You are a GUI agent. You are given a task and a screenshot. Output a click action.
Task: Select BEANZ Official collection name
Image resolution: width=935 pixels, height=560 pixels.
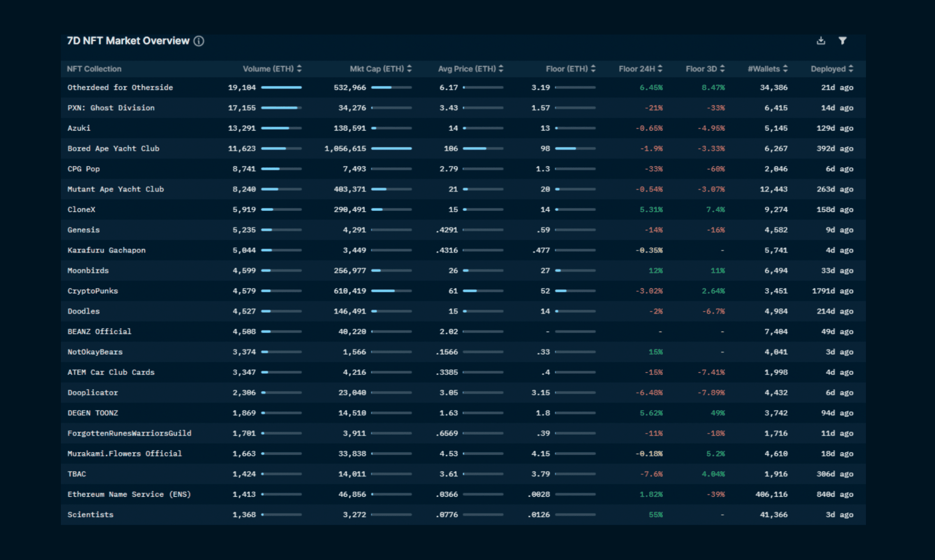[x=100, y=332]
